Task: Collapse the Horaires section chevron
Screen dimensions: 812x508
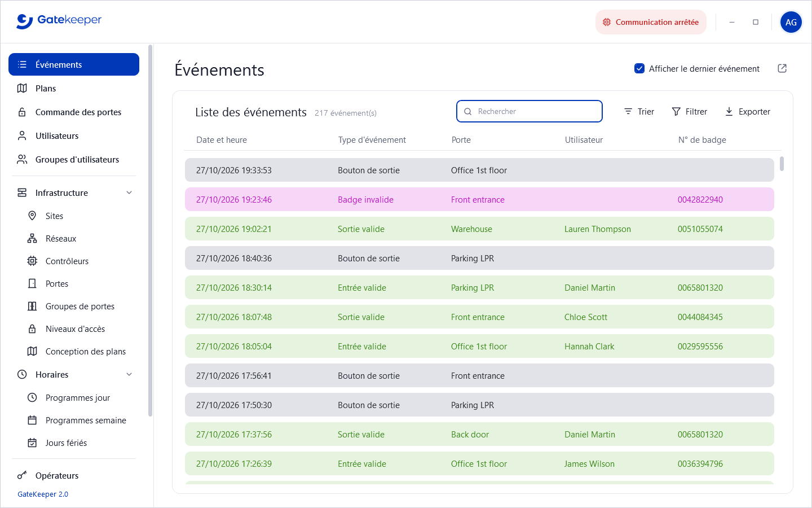Action: point(129,374)
